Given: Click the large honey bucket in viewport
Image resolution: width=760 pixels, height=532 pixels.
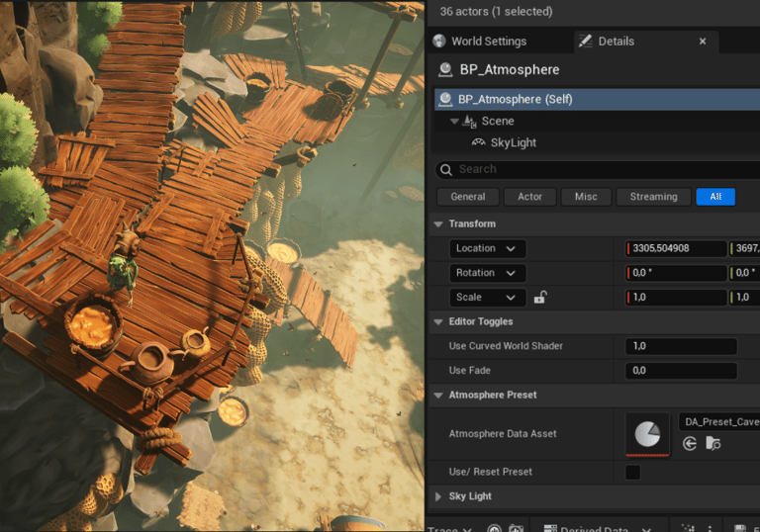Looking at the screenshot, I should 93,323.
